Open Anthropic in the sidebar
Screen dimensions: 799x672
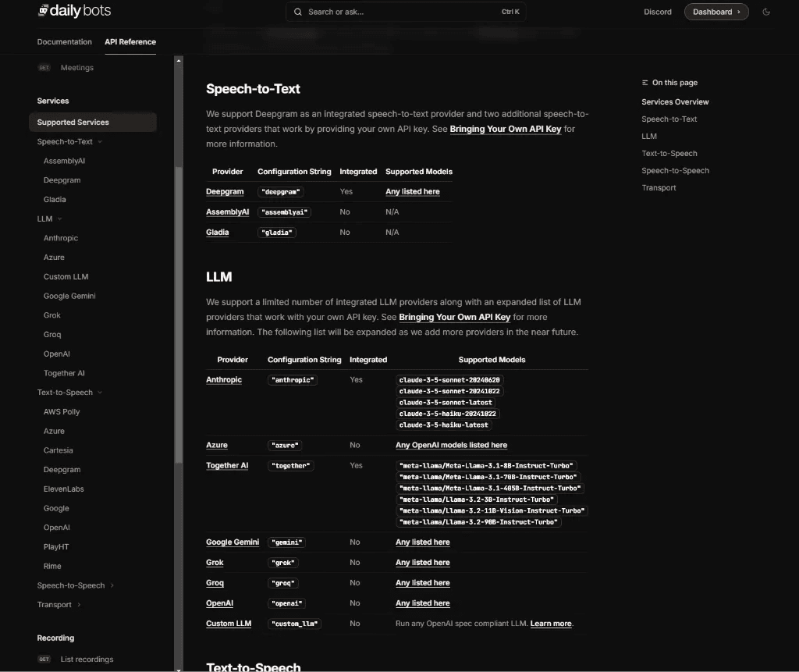pyautogui.click(x=61, y=238)
